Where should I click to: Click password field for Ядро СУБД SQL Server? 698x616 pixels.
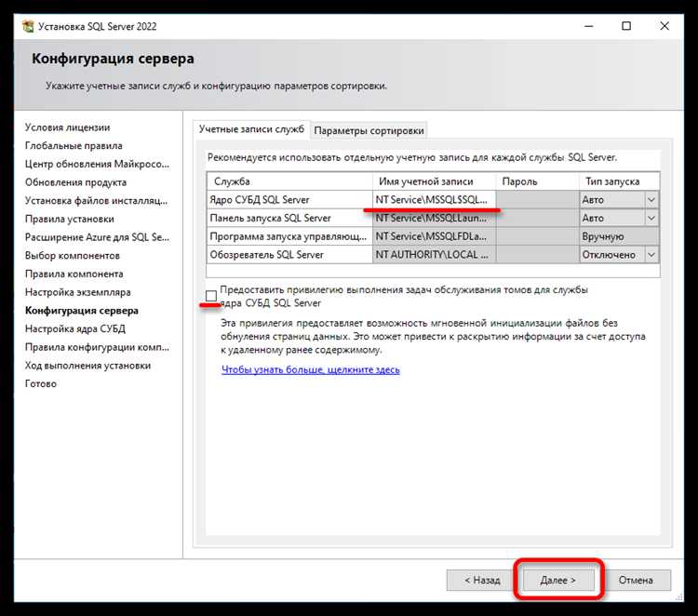click(x=536, y=199)
